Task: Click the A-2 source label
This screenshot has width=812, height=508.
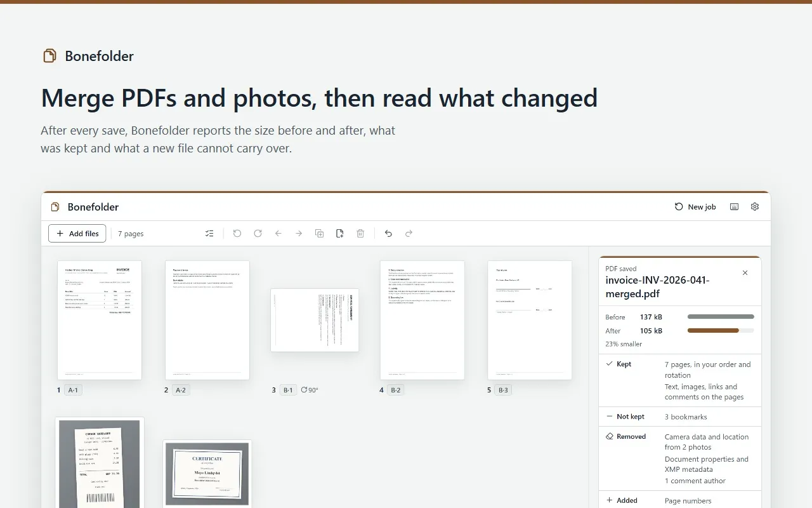Action: pyautogui.click(x=181, y=390)
